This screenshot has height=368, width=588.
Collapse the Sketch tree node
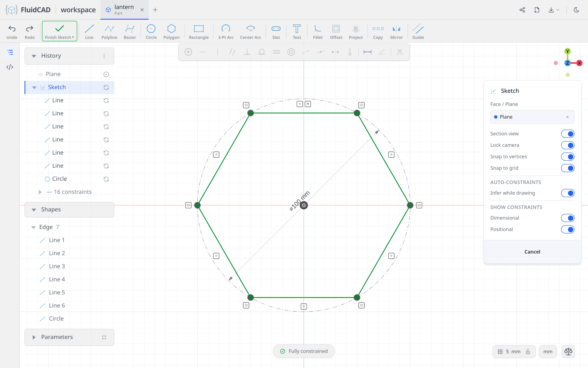coord(34,87)
